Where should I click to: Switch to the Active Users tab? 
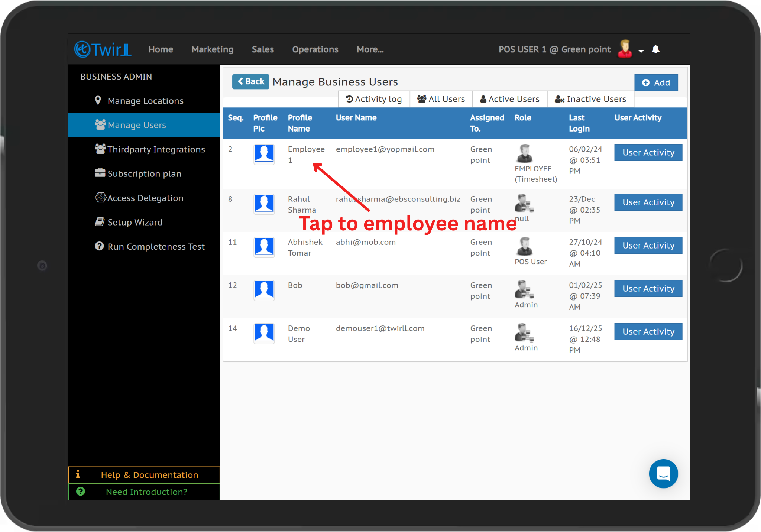coord(510,99)
